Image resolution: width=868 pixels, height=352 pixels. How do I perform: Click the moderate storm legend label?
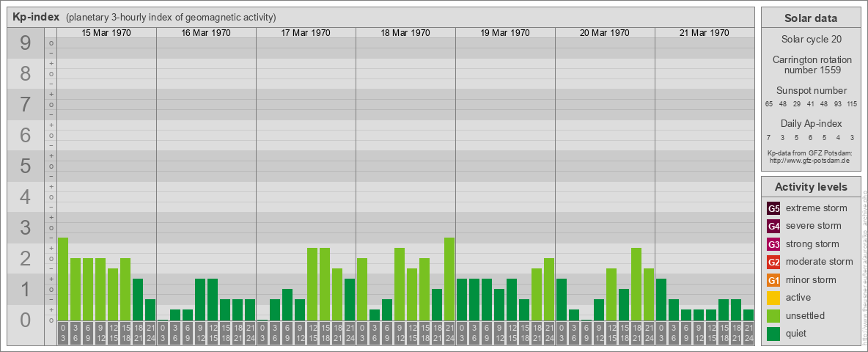pyautogui.click(x=820, y=262)
